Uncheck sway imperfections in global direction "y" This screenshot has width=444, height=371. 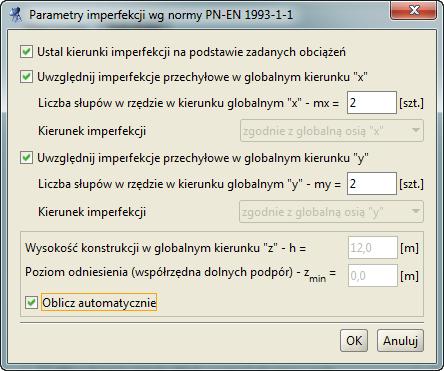tap(26, 158)
